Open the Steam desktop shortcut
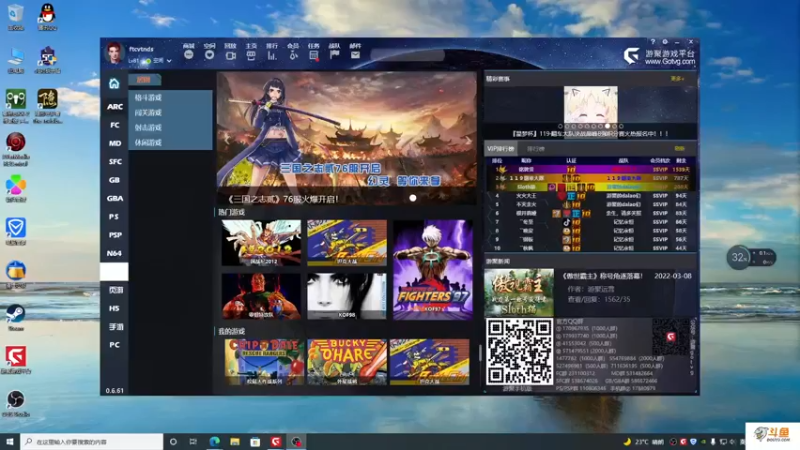 click(15, 317)
